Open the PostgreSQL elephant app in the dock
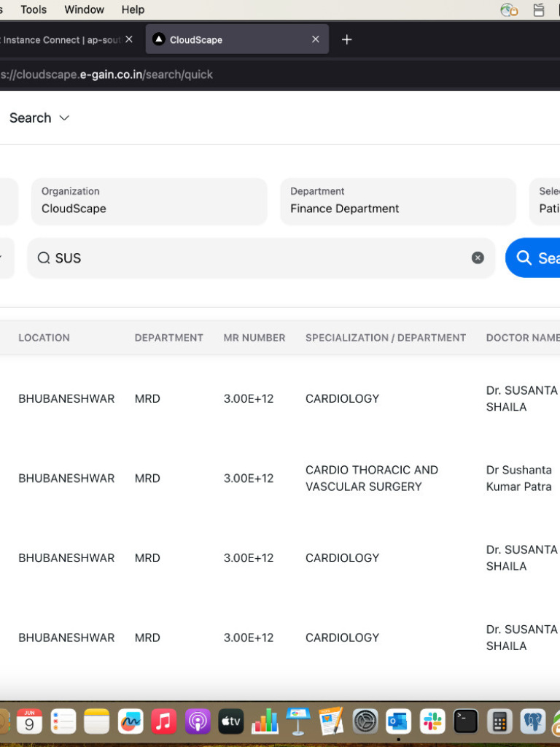This screenshot has height=747, width=560. [533, 721]
